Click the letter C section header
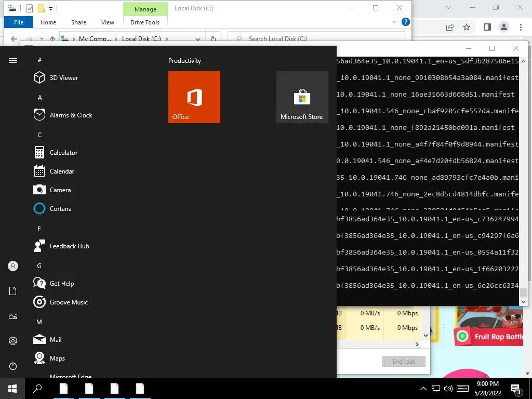The image size is (532, 399). [39, 135]
